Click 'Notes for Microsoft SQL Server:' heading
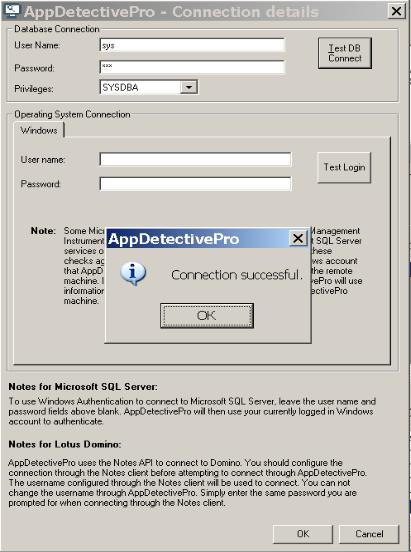Screen dimensions: 411x552 click(83, 387)
